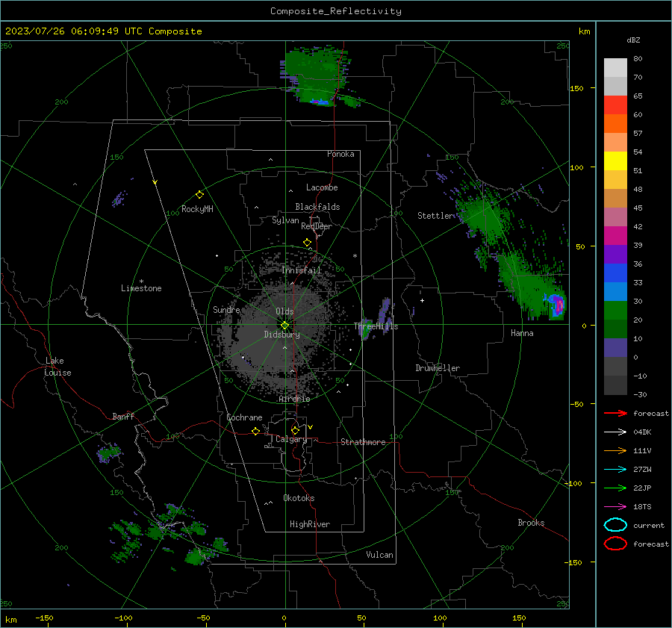Click the blue-core storm cell north of Ponoka
Screen dimensions: 672x628
point(320,102)
